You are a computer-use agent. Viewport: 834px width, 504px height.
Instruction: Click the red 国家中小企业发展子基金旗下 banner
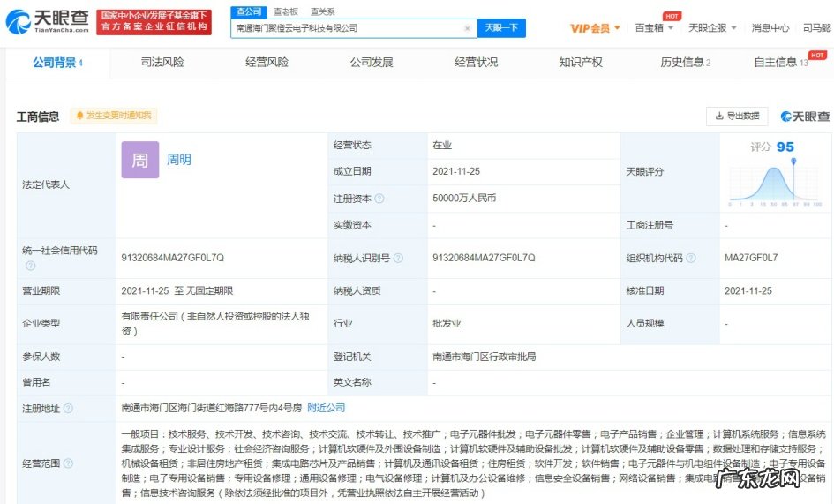[x=154, y=22]
